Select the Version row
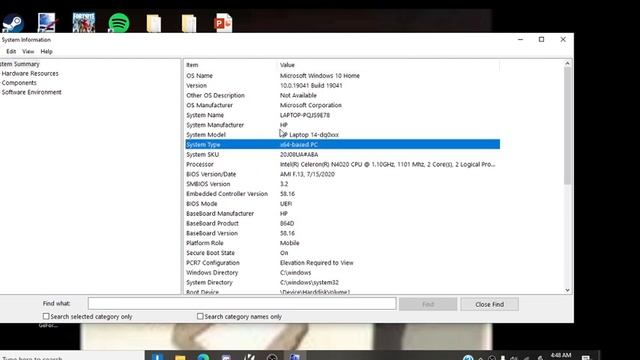The image size is (640, 360). coord(342,85)
